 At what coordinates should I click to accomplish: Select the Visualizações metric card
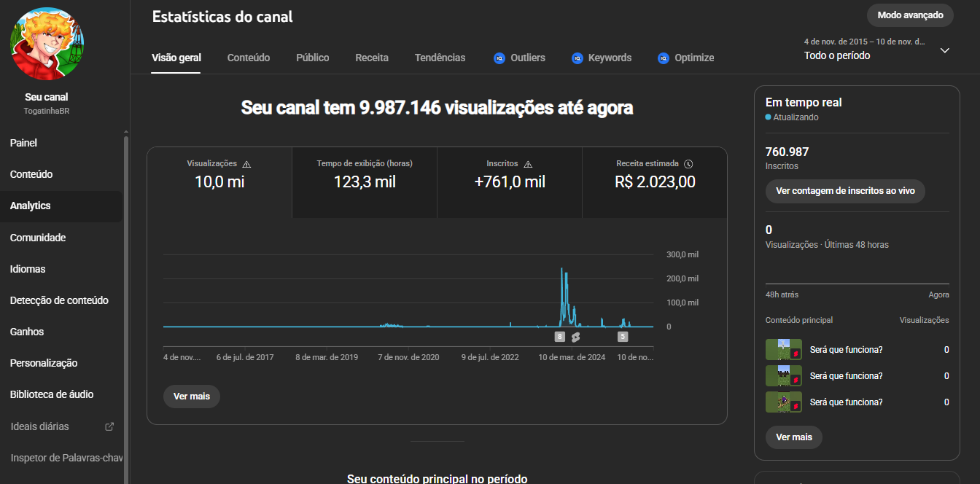tap(219, 182)
